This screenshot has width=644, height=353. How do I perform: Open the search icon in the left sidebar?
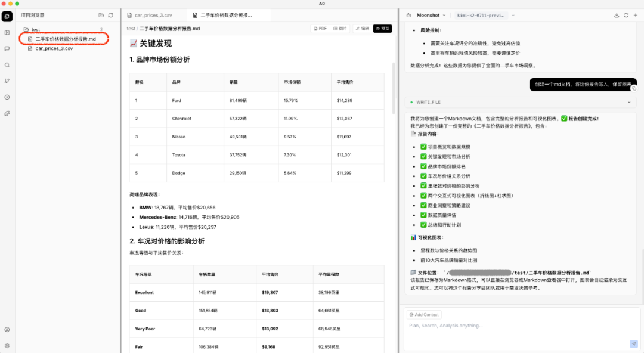tap(7, 65)
